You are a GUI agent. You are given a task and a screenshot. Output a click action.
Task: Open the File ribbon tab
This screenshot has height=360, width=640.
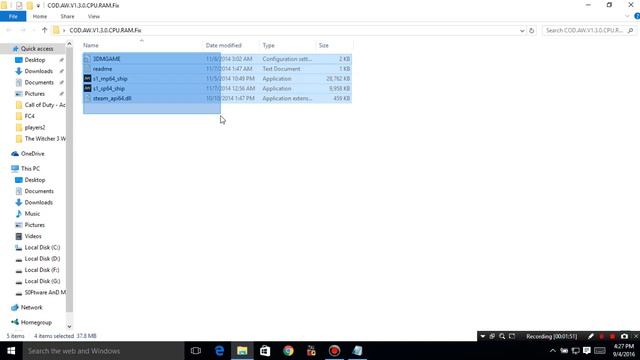click(13, 16)
